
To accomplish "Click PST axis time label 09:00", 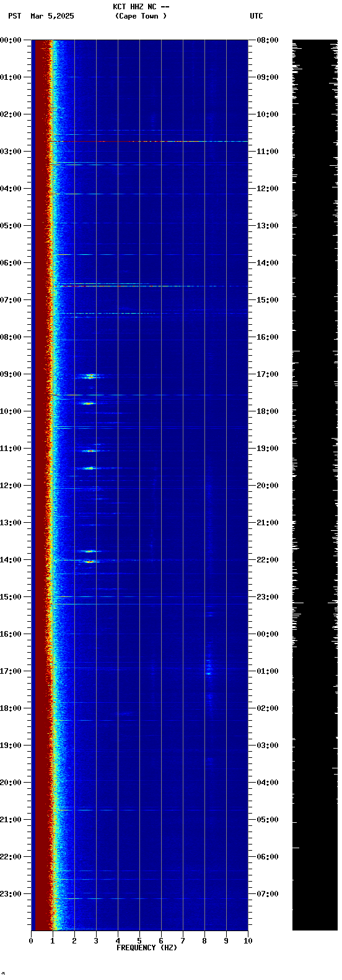I will pos(11,374).
